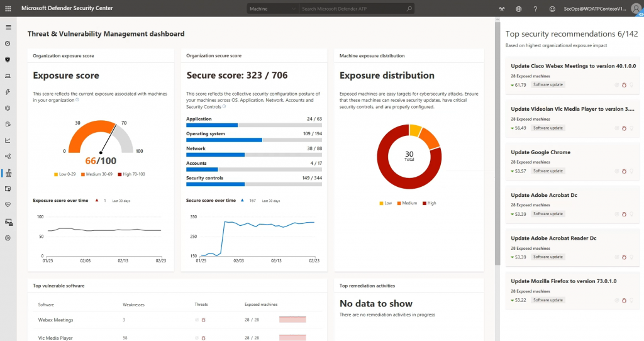Click the info icon next to Security Controls text
The width and height of the screenshot is (644, 341).
[224, 106]
